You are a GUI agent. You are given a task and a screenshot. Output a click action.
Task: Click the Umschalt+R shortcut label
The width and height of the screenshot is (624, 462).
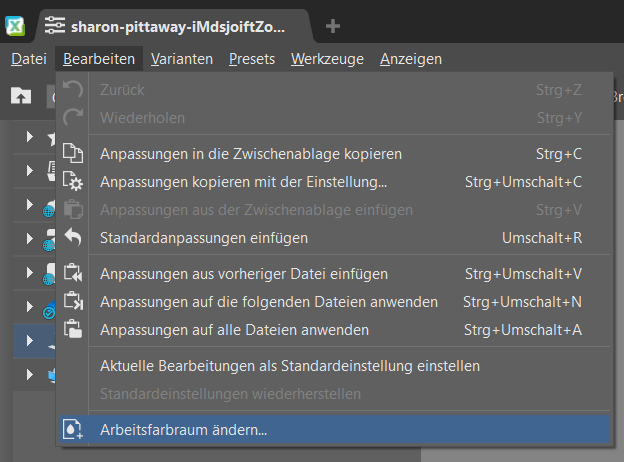(542, 238)
